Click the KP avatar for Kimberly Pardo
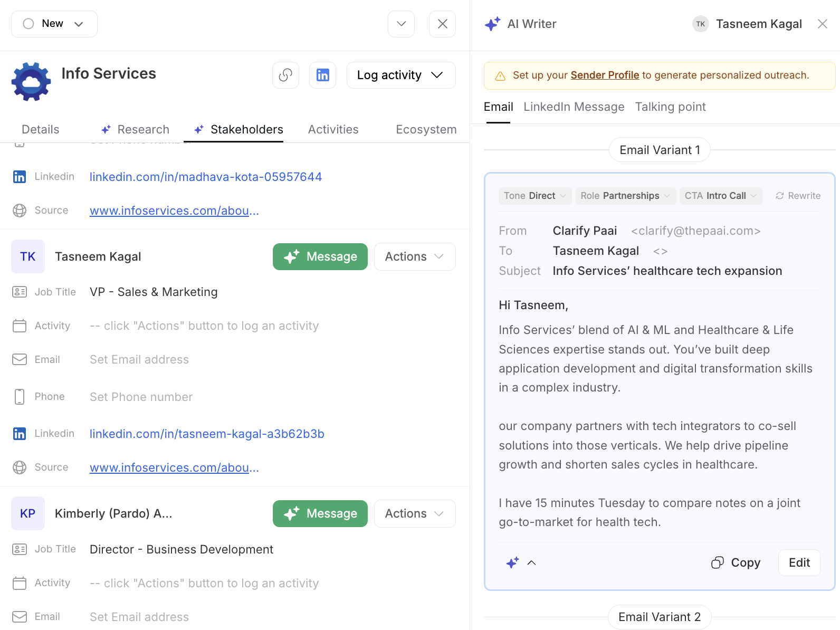The width and height of the screenshot is (840, 630). (x=28, y=513)
